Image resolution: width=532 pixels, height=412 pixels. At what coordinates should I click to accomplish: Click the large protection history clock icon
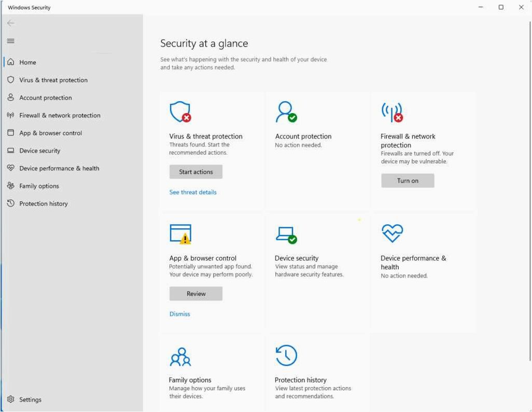286,355
